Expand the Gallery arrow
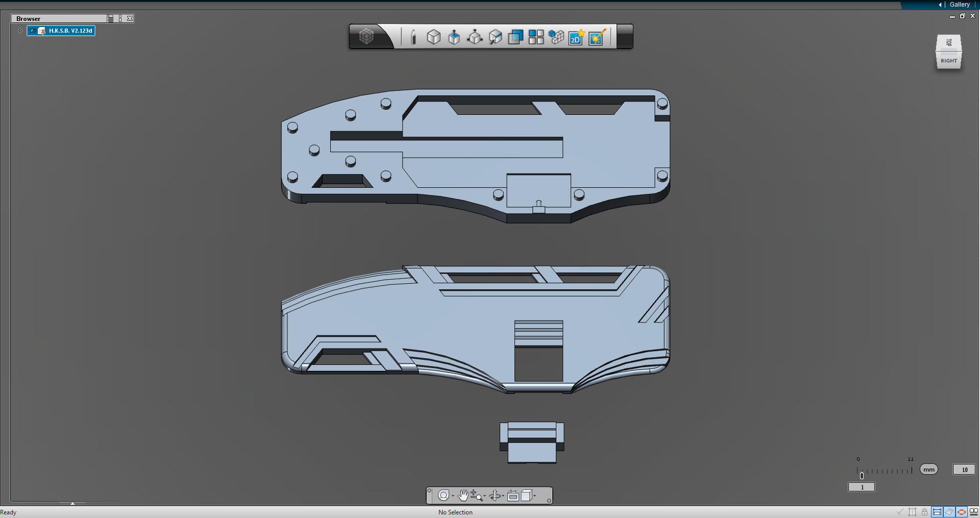This screenshot has height=518, width=980. (x=940, y=5)
